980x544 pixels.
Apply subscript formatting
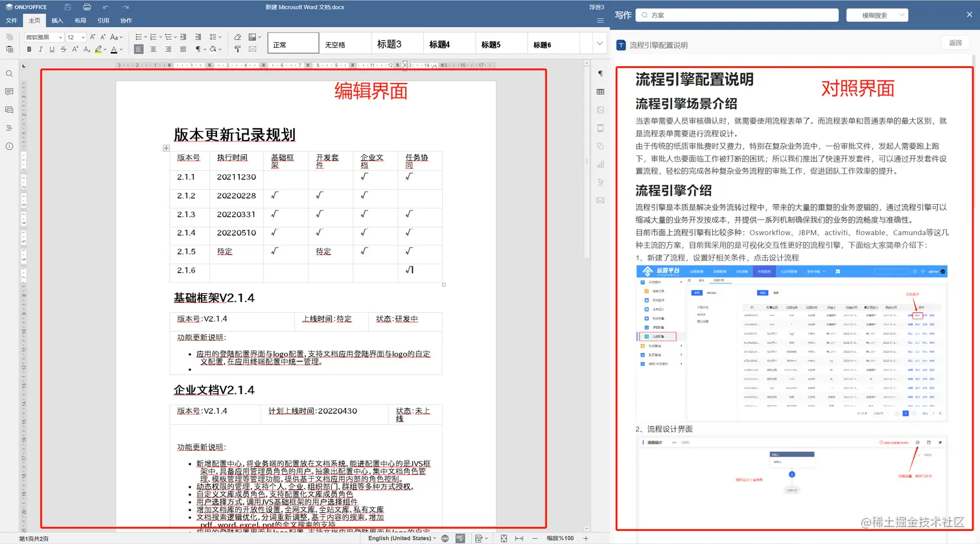tap(86, 49)
